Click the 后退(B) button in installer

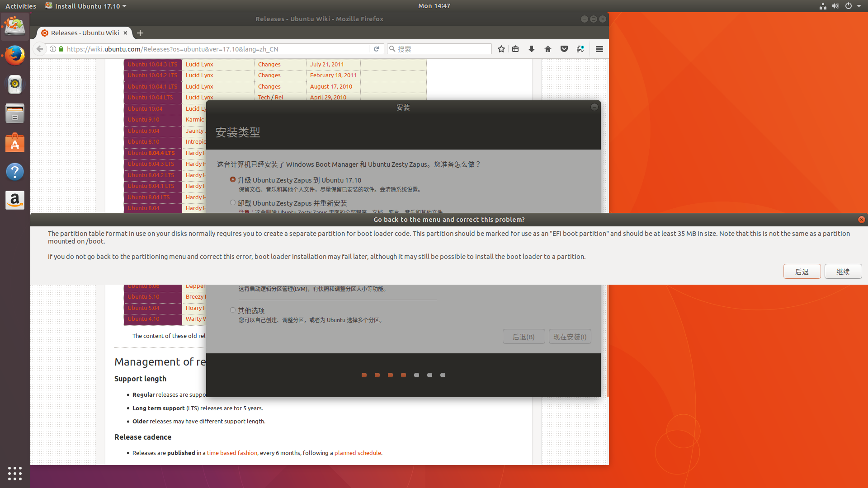point(524,337)
